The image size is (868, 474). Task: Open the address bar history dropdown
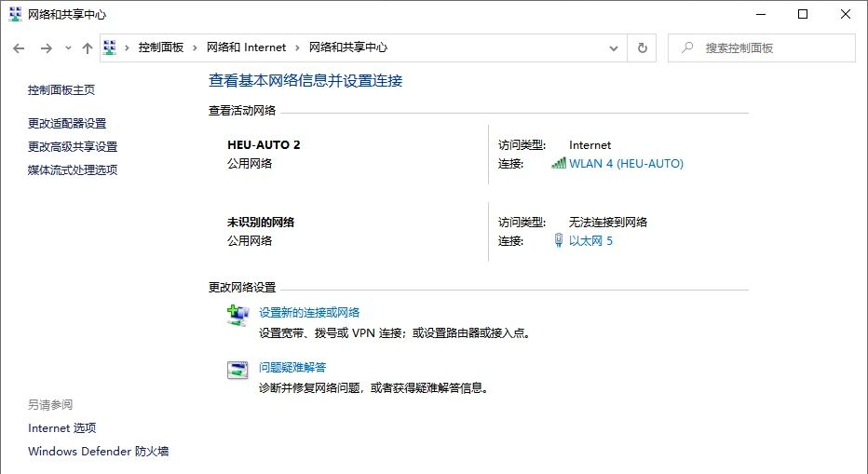pyautogui.click(x=614, y=48)
